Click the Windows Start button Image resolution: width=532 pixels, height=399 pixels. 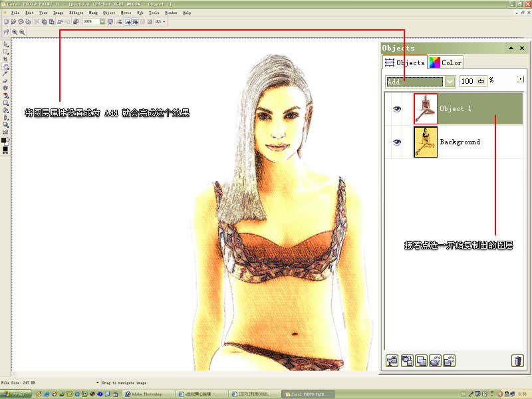point(15,394)
